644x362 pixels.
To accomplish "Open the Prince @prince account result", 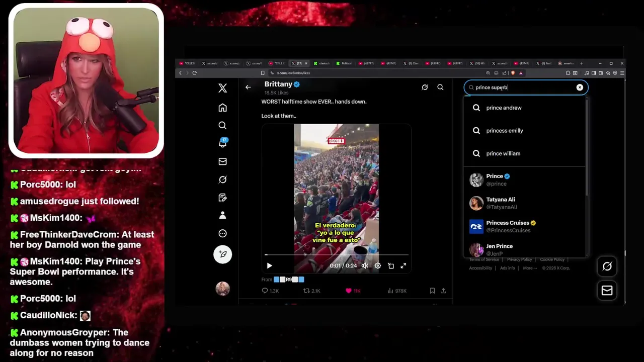I will coord(524,180).
